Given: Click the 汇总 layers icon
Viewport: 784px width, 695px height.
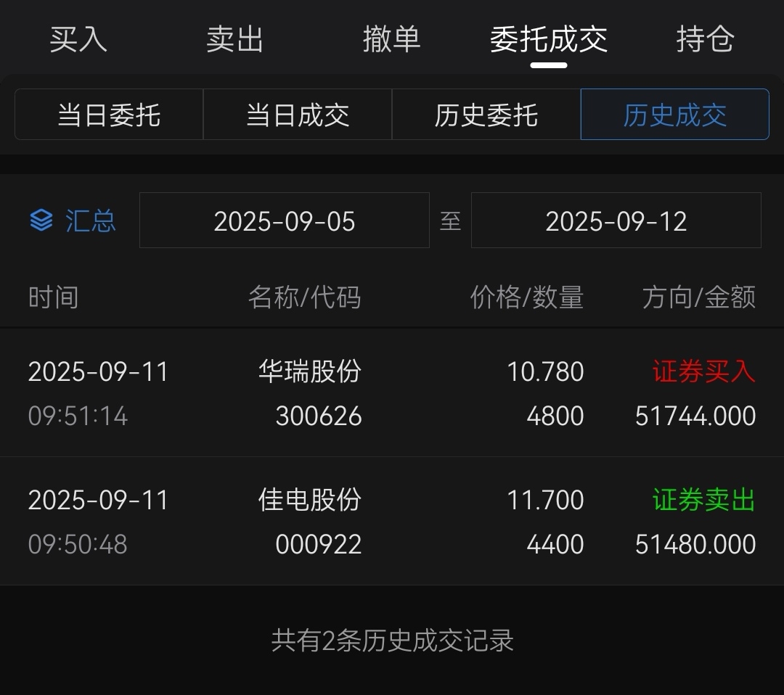Looking at the screenshot, I should (x=41, y=221).
